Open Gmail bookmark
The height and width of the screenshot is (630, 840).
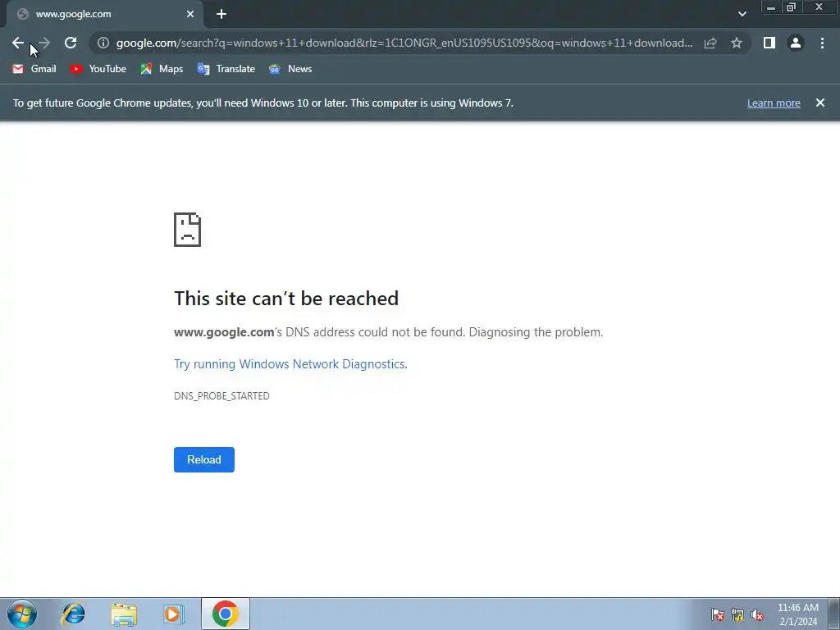pos(34,69)
